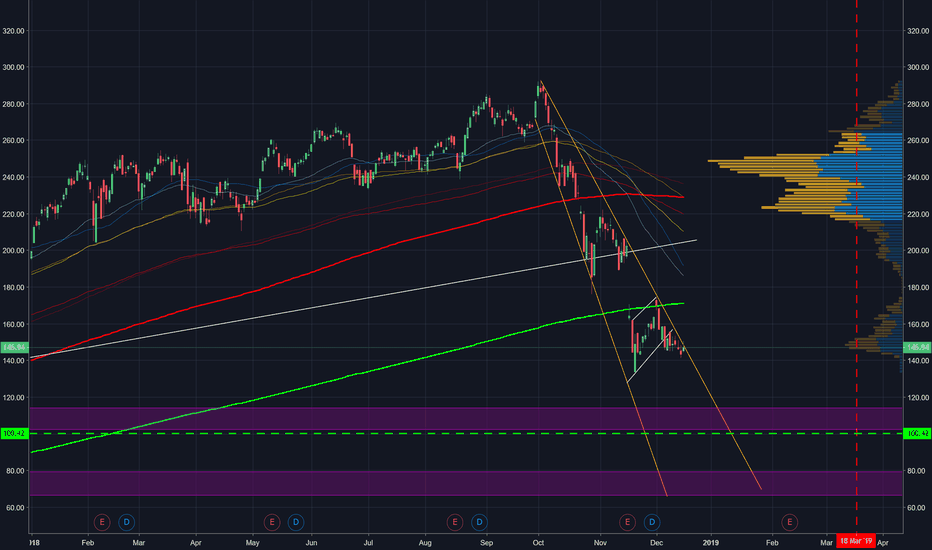Click '60.00' on the right price axis
Image resolution: width=932 pixels, height=550 pixels.
(x=918, y=508)
